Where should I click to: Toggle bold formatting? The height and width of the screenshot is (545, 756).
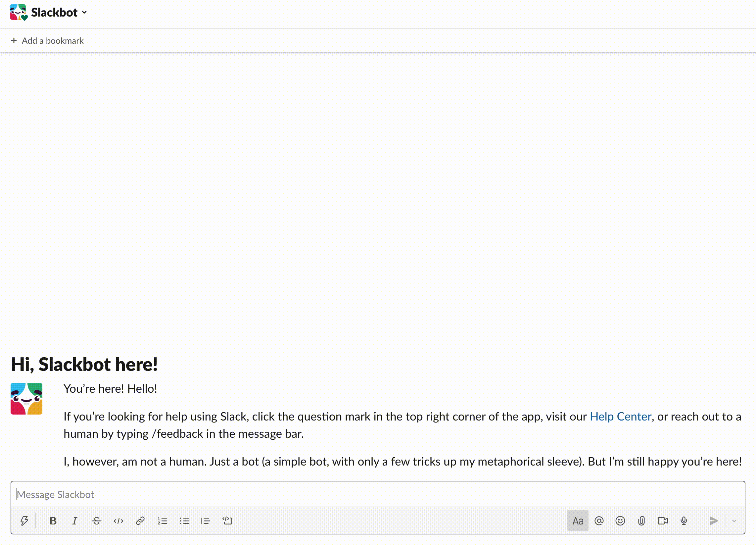[x=53, y=520]
